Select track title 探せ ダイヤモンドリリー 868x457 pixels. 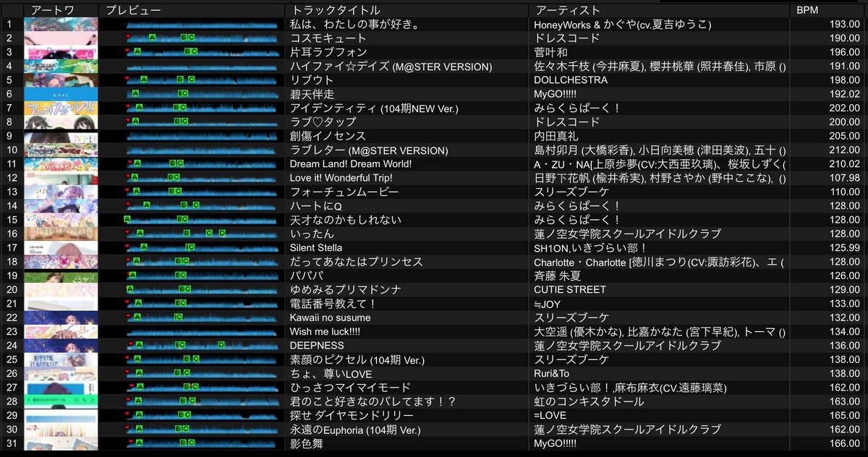pos(352,415)
